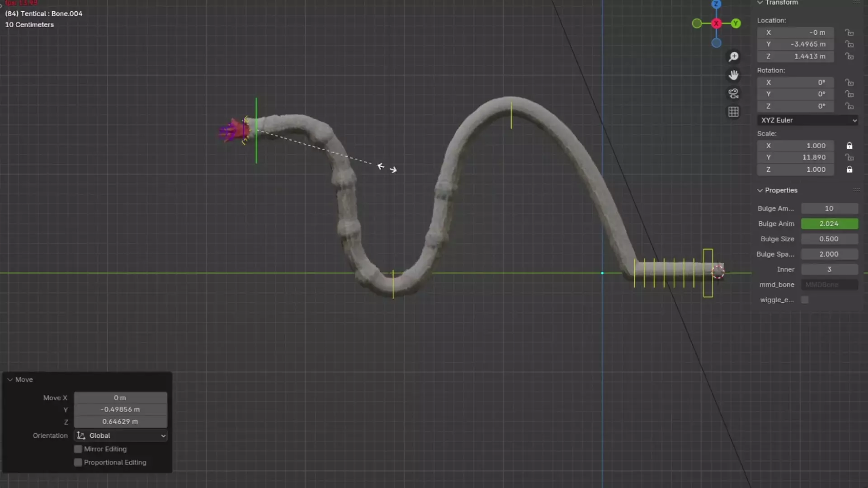Enable Mirror Editing checkbox

78,449
